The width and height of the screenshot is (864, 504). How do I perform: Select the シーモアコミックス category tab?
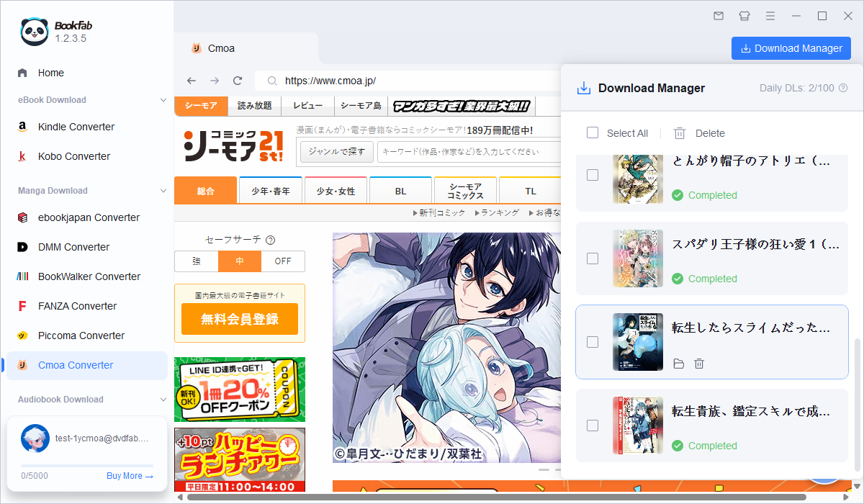click(465, 191)
